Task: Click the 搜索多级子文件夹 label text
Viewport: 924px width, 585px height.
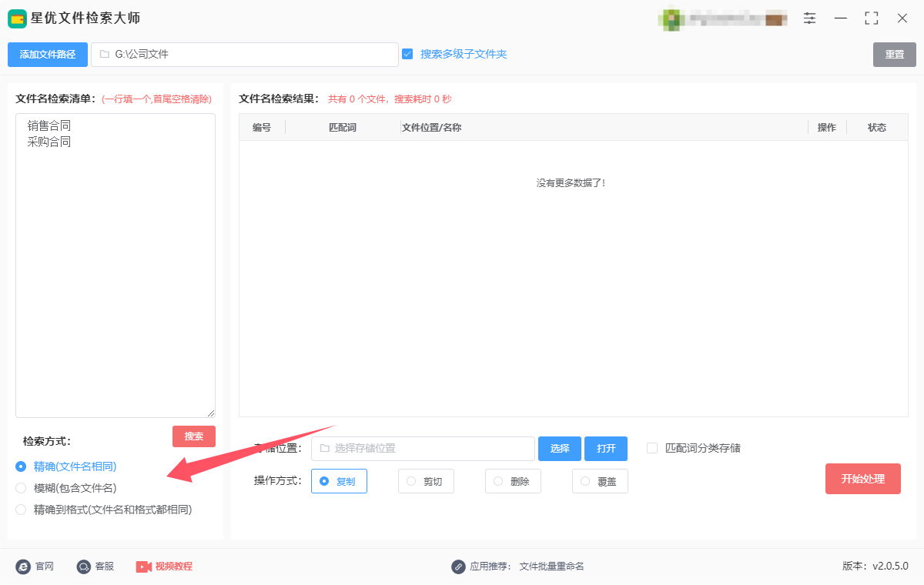Action: point(464,54)
